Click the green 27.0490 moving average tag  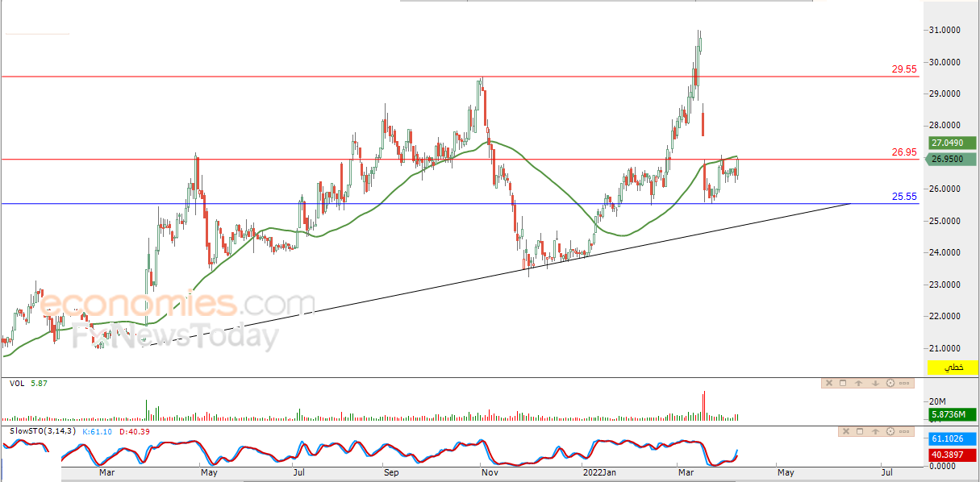click(950, 143)
